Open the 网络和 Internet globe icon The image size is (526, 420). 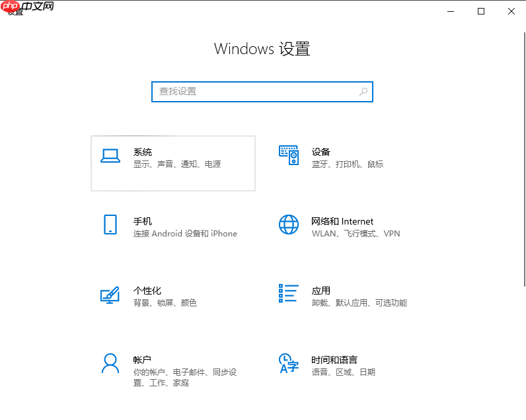pyautogui.click(x=289, y=225)
